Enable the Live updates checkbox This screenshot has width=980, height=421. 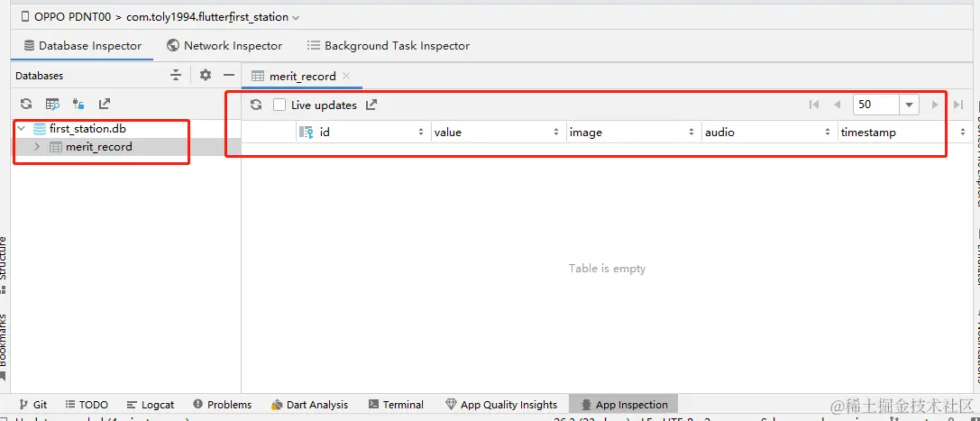[x=279, y=105]
